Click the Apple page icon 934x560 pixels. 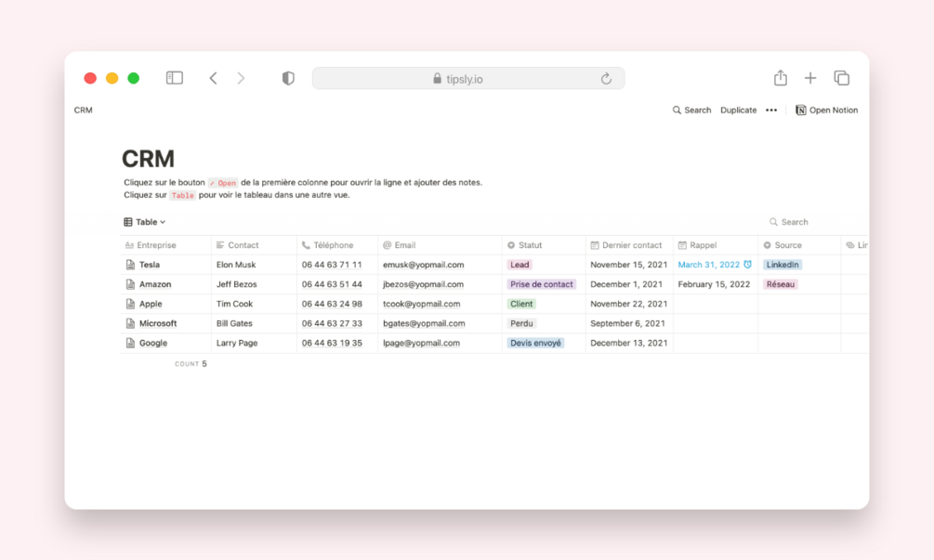point(130,304)
